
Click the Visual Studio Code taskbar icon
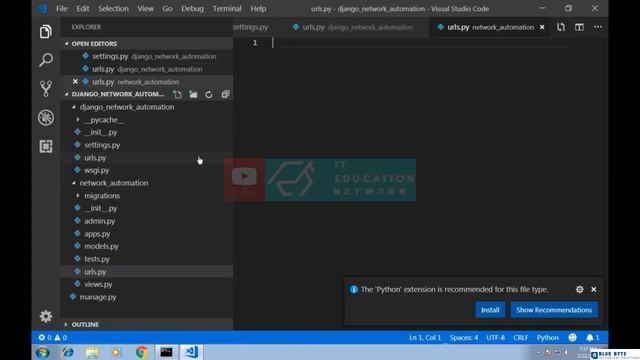191,352
